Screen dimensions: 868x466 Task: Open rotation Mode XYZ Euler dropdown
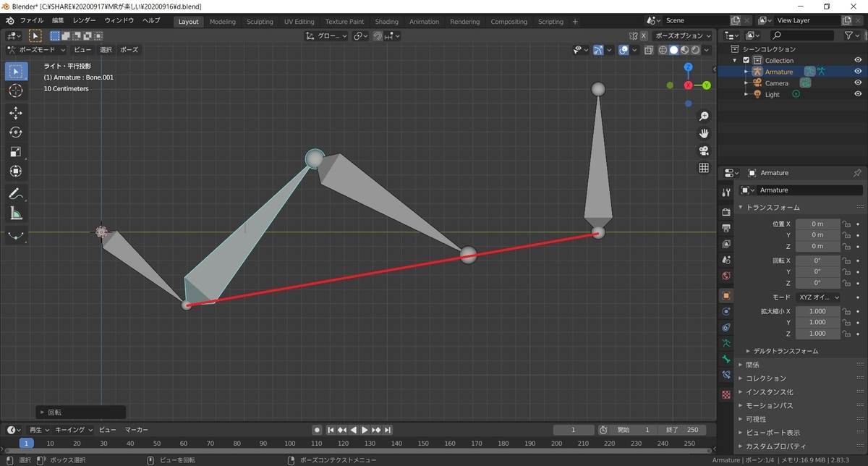click(818, 297)
